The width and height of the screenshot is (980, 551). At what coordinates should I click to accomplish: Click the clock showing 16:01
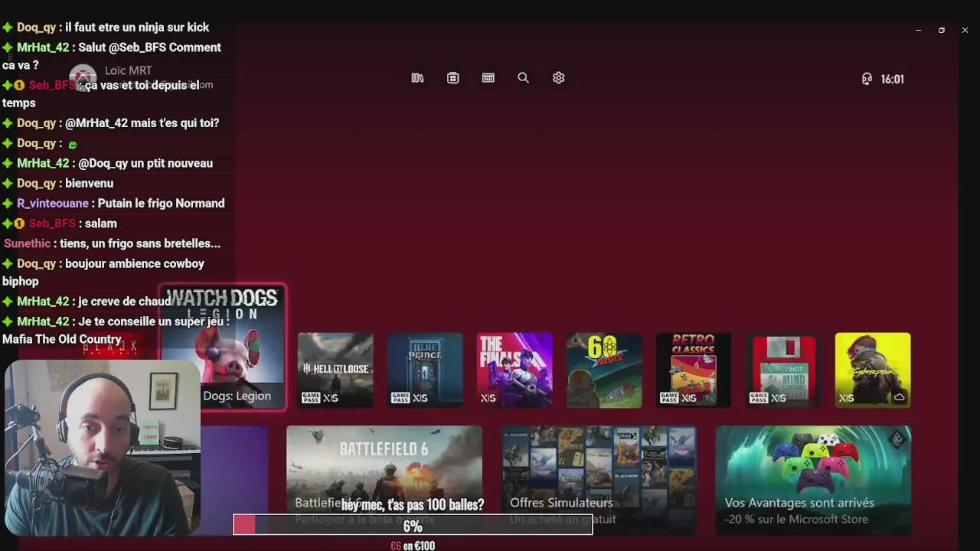click(893, 79)
